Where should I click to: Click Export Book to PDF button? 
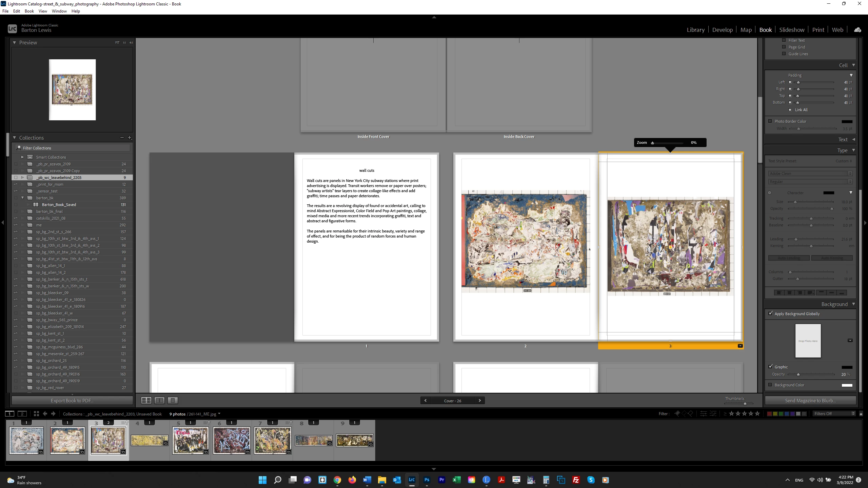(72, 401)
